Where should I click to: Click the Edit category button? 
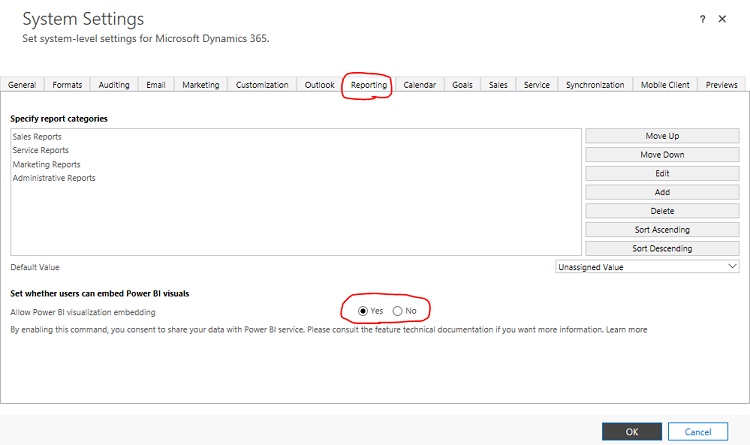point(662,173)
